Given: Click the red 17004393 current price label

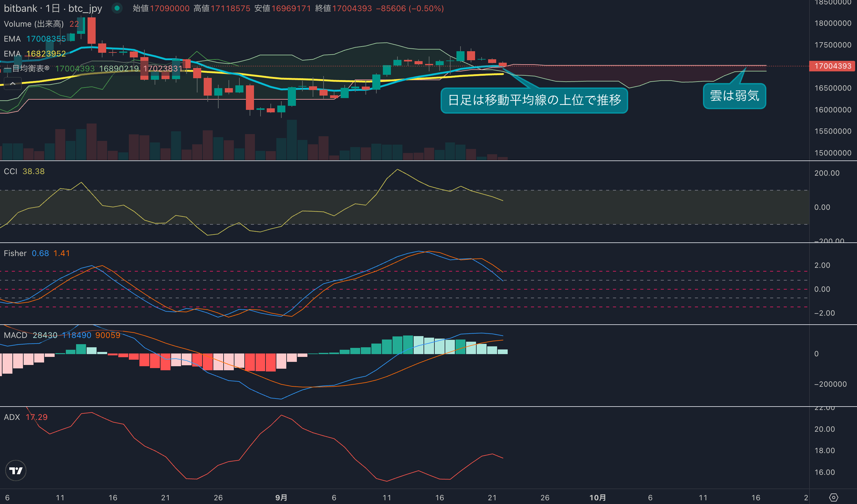Looking at the screenshot, I should click(x=832, y=66).
